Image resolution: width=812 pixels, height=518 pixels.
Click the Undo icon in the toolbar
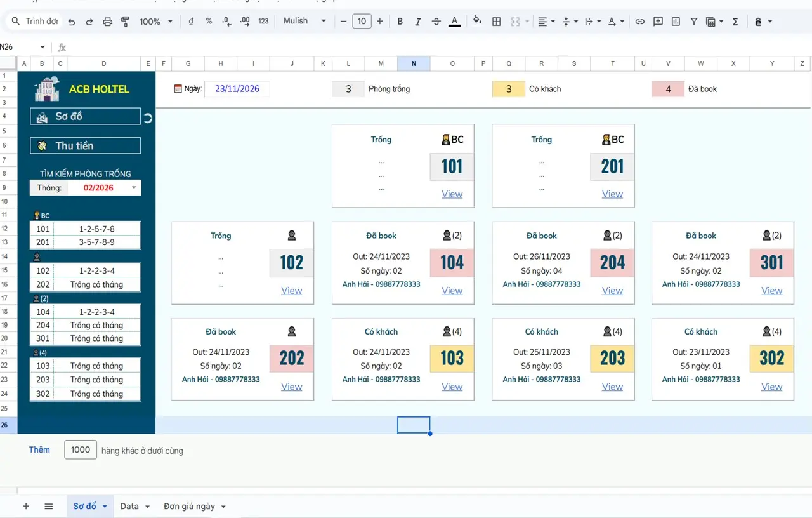point(72,22)
